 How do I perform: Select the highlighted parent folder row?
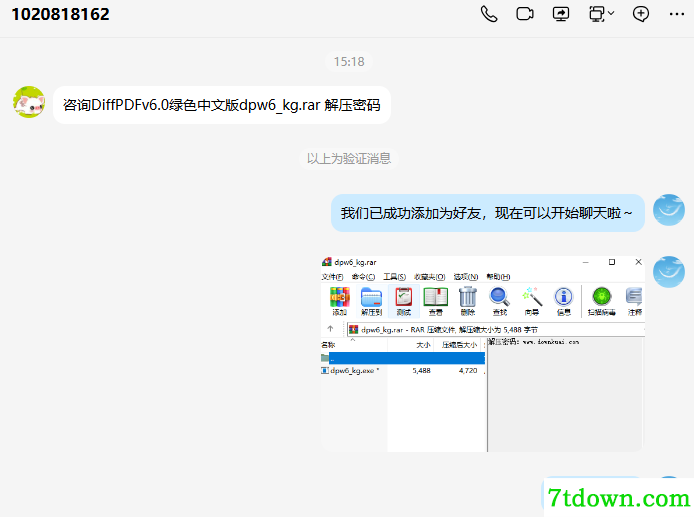(403, 358)
